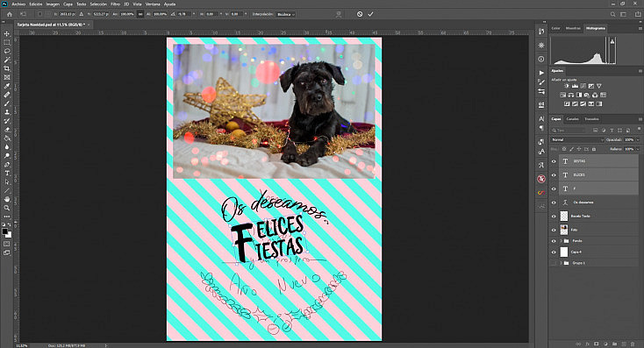644x348 pixels.
Task: Select the Zoom tool
Action: pyautogui.click(x=7, y=208)
